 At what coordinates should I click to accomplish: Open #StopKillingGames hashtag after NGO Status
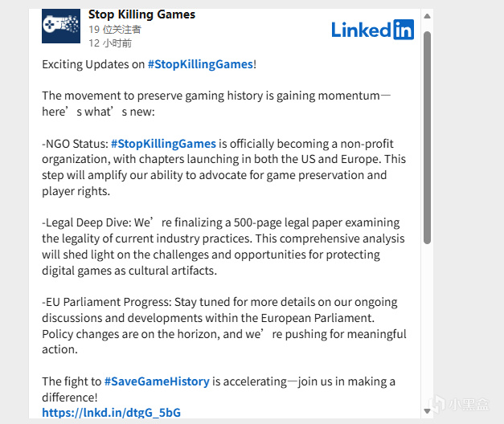coord(163,144)
